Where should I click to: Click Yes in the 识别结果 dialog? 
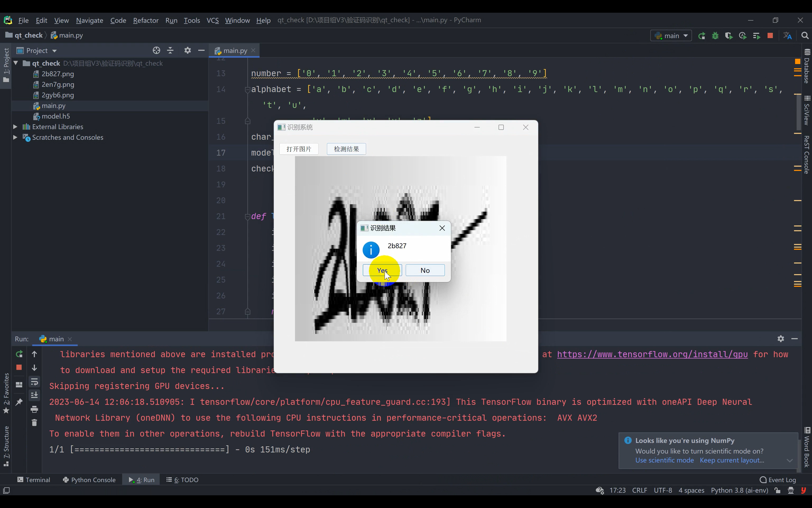coord(382,270)
